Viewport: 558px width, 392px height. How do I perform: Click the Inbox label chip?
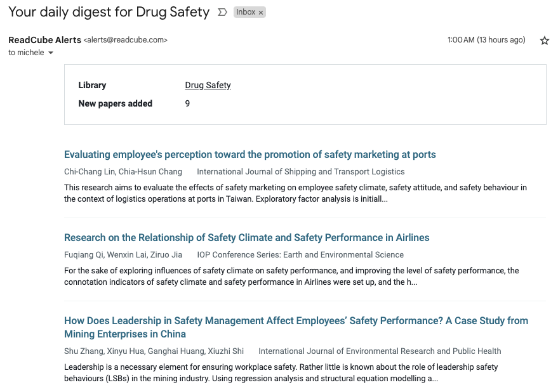click(246, 12)
